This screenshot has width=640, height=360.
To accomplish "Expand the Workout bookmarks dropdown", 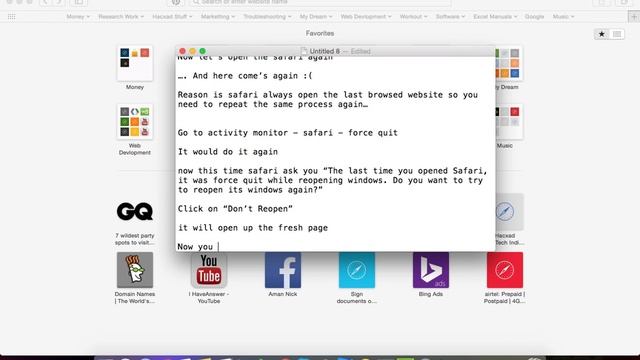I will 413,17.
